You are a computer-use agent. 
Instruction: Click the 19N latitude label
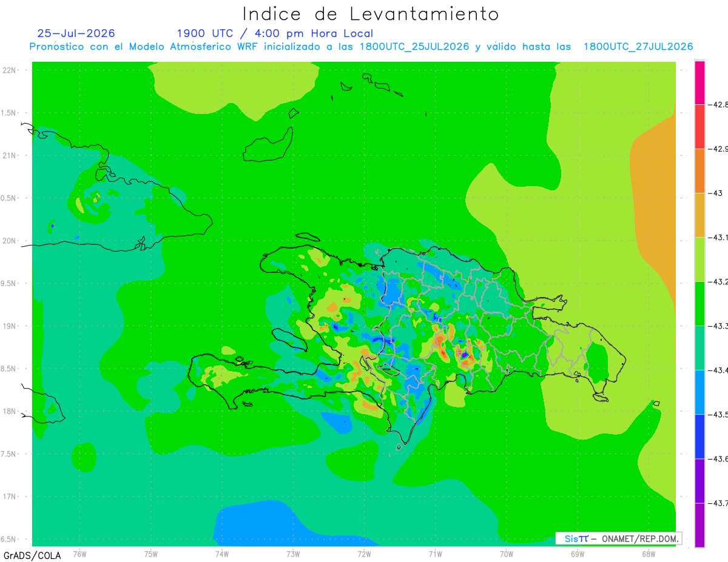[10, 326]
